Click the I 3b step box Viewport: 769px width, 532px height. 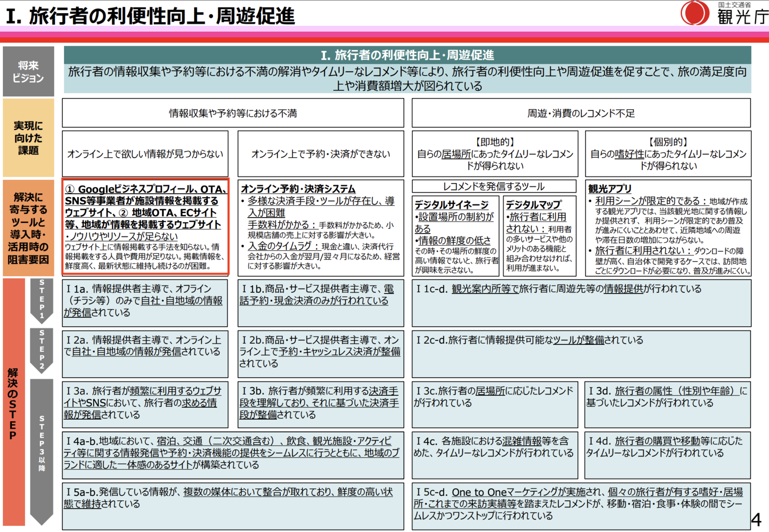pos(321,405)
